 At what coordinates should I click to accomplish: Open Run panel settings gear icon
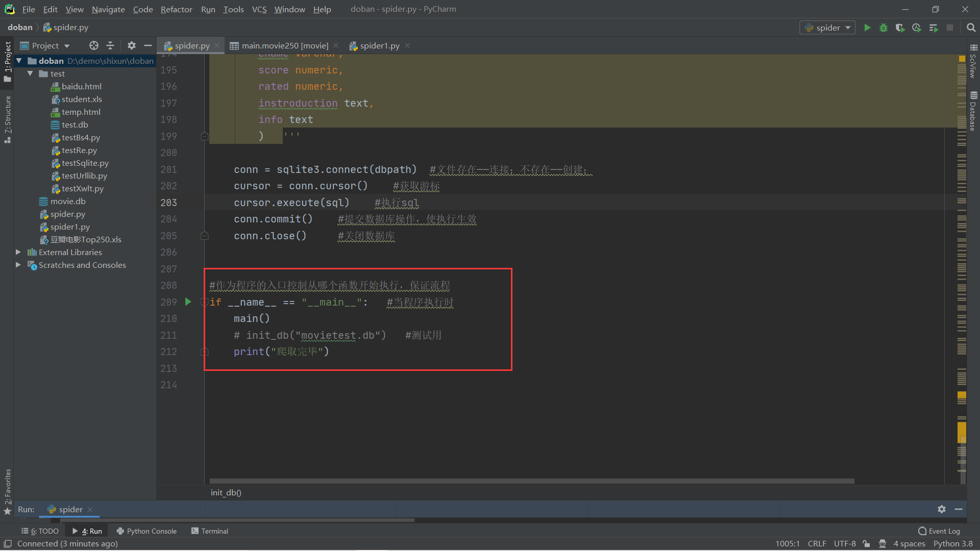942,509
